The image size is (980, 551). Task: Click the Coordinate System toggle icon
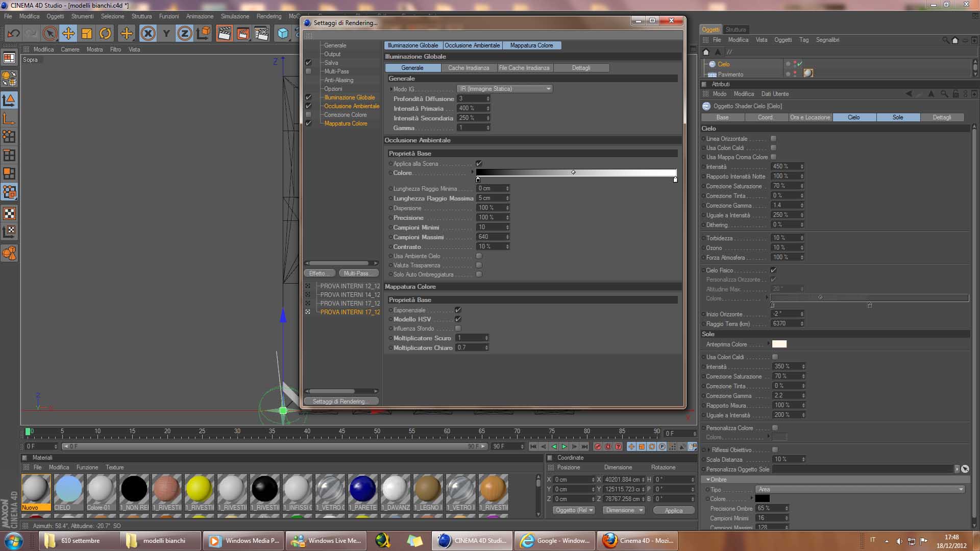click(203, 34)
